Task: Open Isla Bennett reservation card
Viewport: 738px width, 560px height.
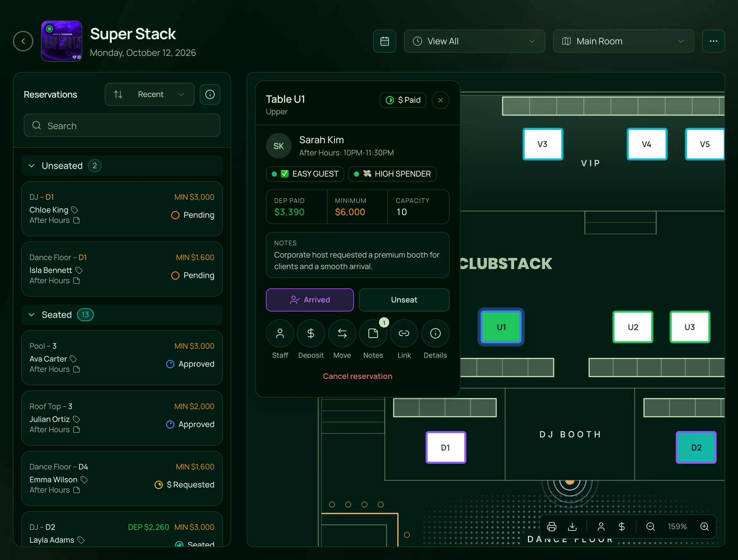Action: coord(122,269)
